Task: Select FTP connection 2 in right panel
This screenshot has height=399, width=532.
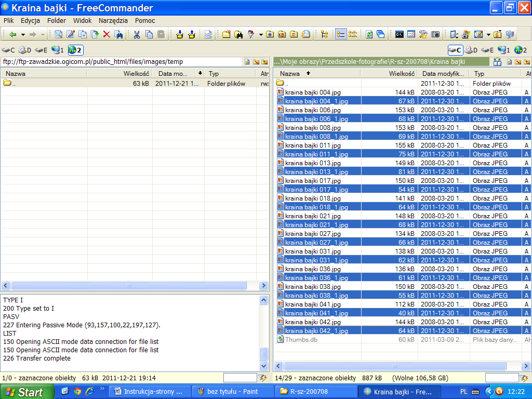Action: pos(521,50)
